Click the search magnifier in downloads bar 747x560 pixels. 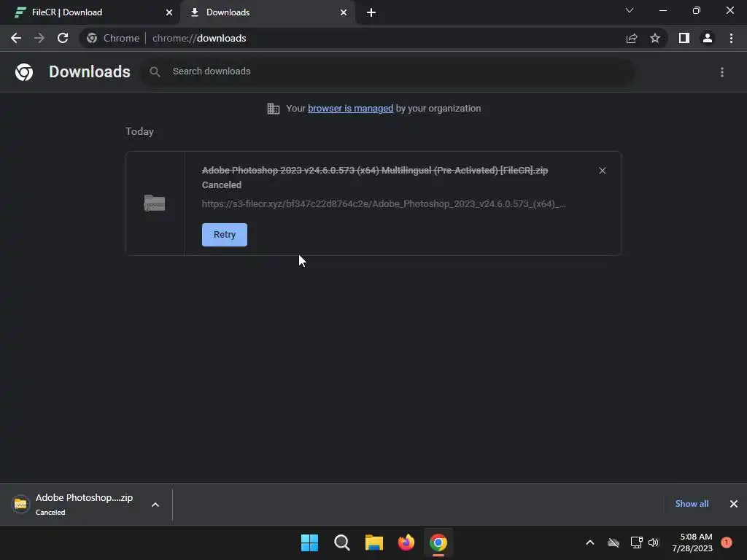[155, 71]
